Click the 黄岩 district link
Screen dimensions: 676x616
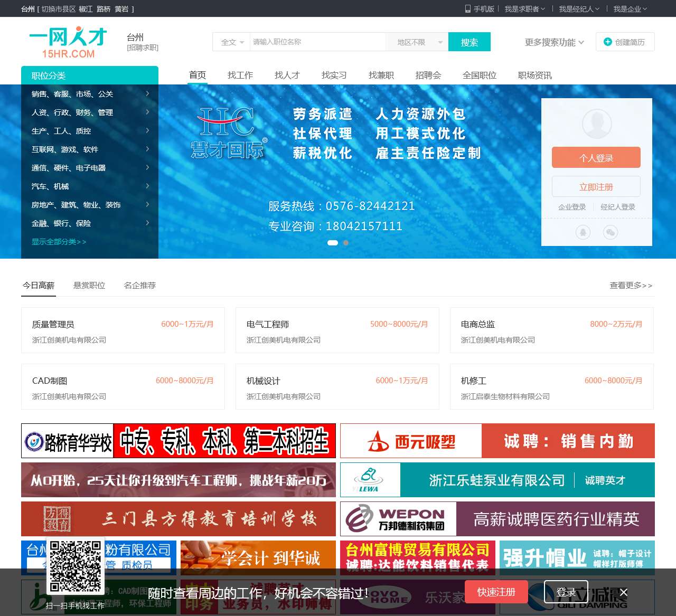(121, 9)
